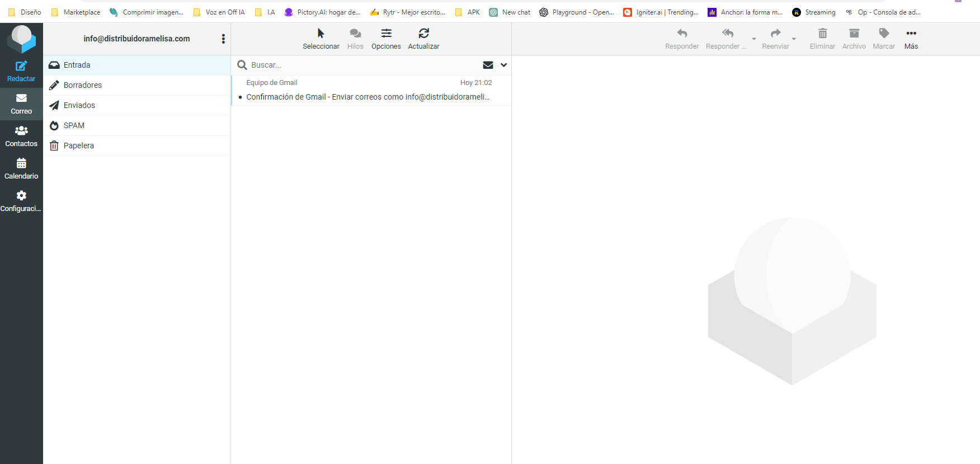Open the Borradores drafts folder
The image size is (980, 464).
[x=137, y=85]
